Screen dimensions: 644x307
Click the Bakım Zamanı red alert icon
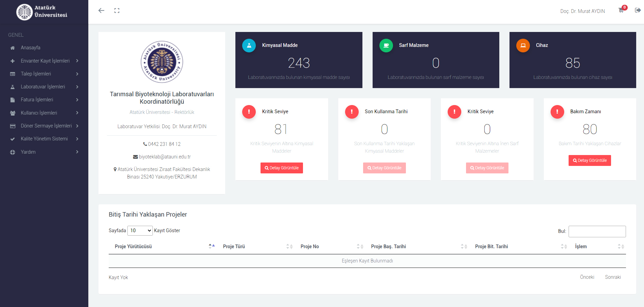click(557, 112)
